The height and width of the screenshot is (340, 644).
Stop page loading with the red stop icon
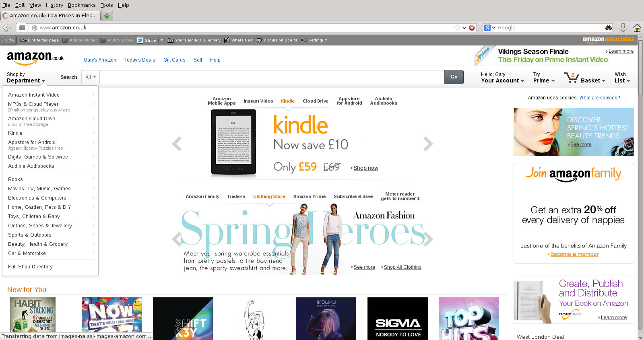point(472,28)
